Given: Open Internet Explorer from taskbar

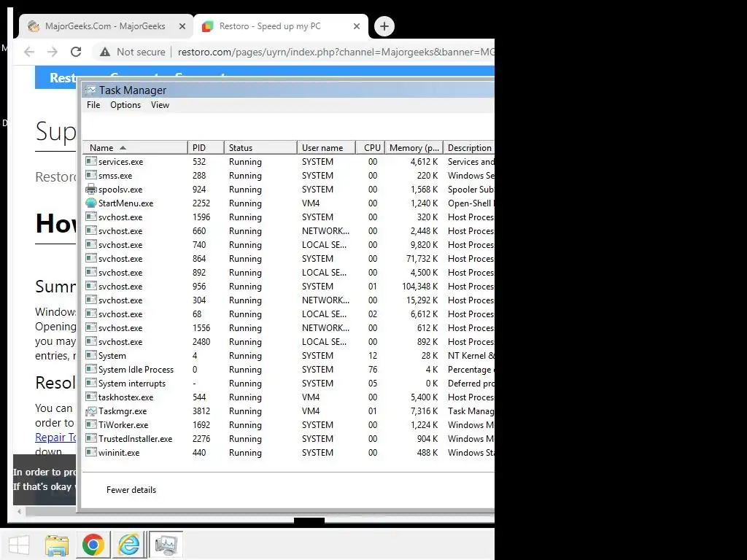Looking at the screenshot, I should (x=128, y=544).
